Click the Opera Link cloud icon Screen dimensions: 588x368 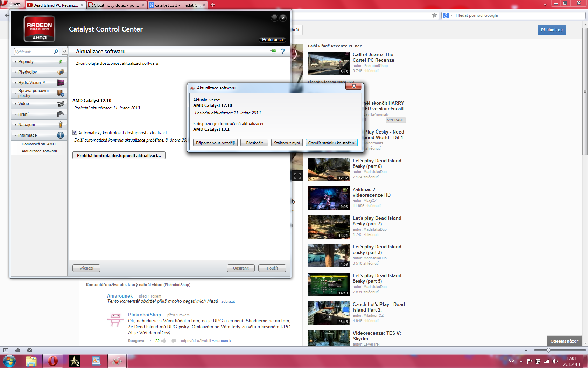click(x=18, y=350)
